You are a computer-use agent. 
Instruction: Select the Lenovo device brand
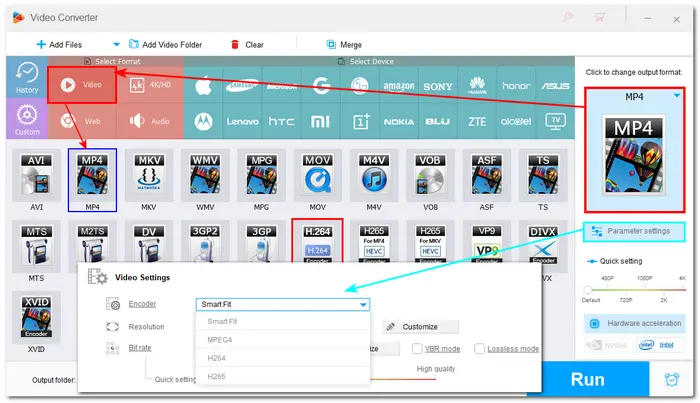pos(242,121)
